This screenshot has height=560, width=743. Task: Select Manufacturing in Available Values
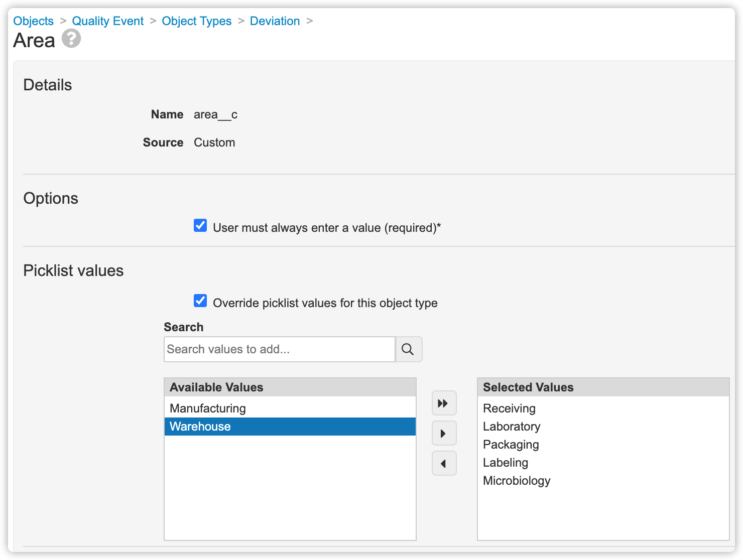(x=208, y=408)
